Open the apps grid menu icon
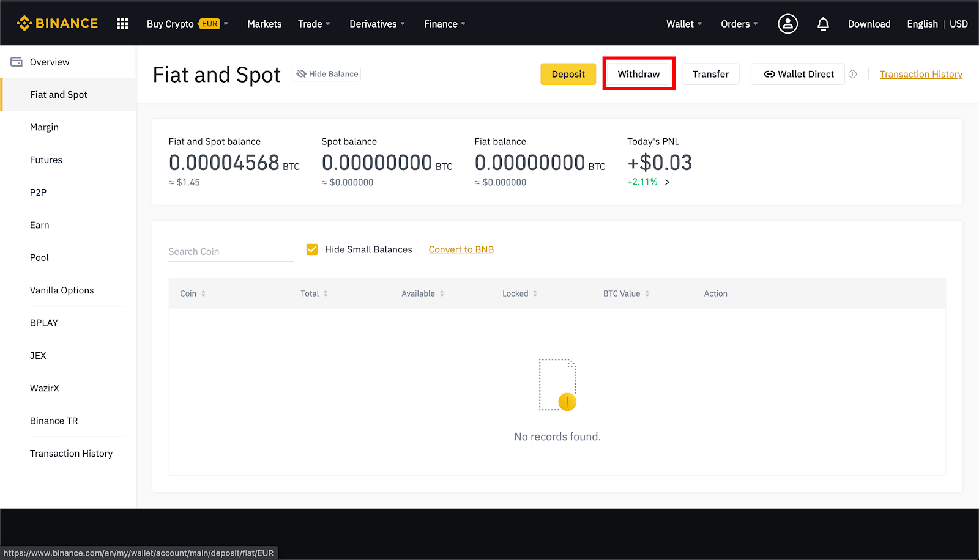979x560 pixels. click(x=122, y=23)
